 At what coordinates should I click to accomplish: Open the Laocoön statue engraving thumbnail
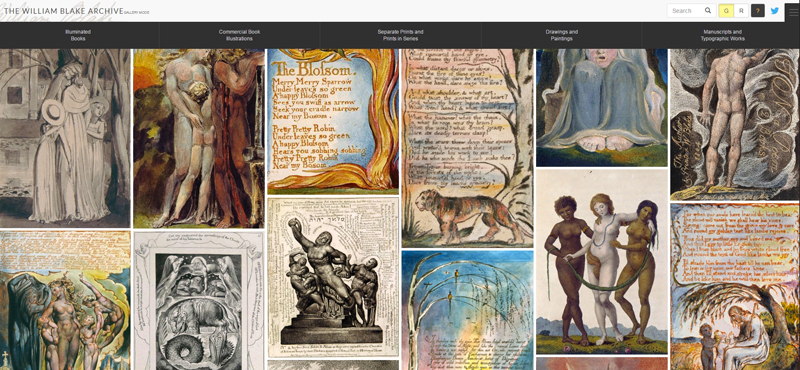(x=333, y=278)
